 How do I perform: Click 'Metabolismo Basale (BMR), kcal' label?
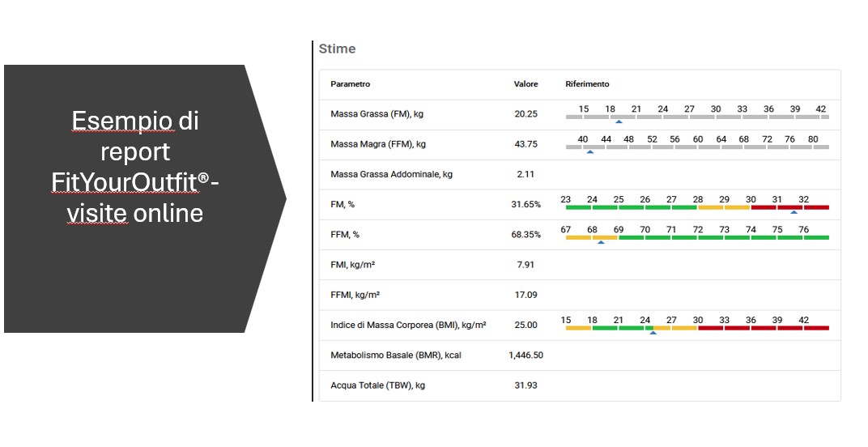395,355
